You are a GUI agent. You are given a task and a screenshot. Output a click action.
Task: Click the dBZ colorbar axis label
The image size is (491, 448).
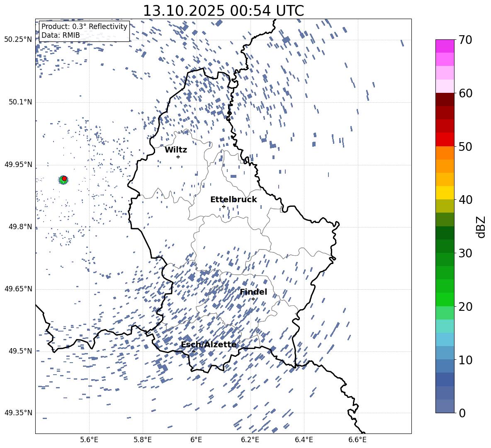click(481, 227)
